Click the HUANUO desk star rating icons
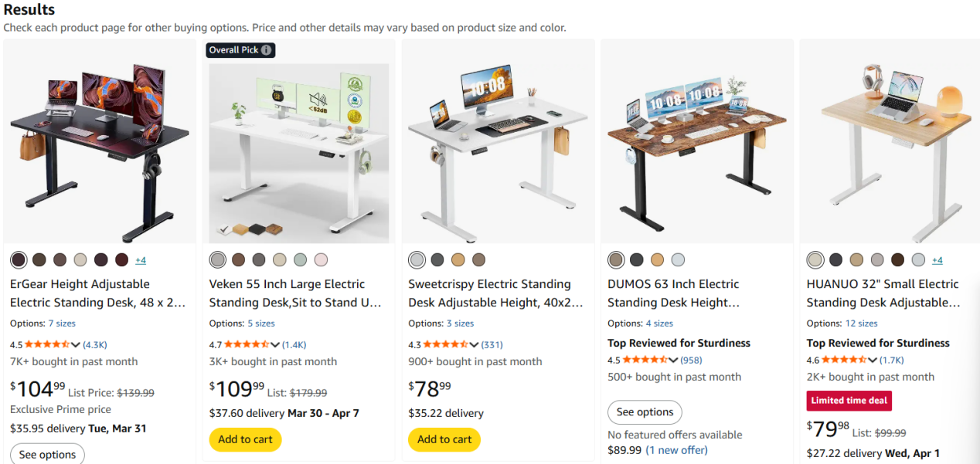The image size is (980, 464). coord(844,360)
